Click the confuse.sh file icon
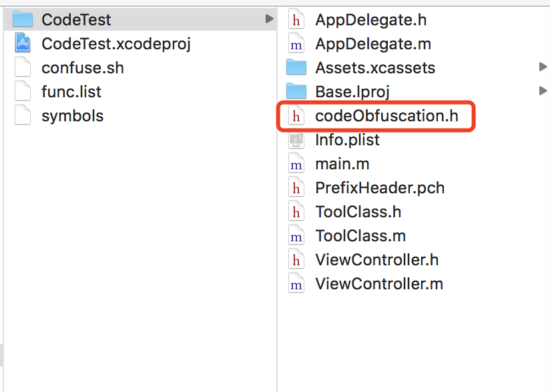The height and width of the screenshot is (392, 550). coord(23,67)
